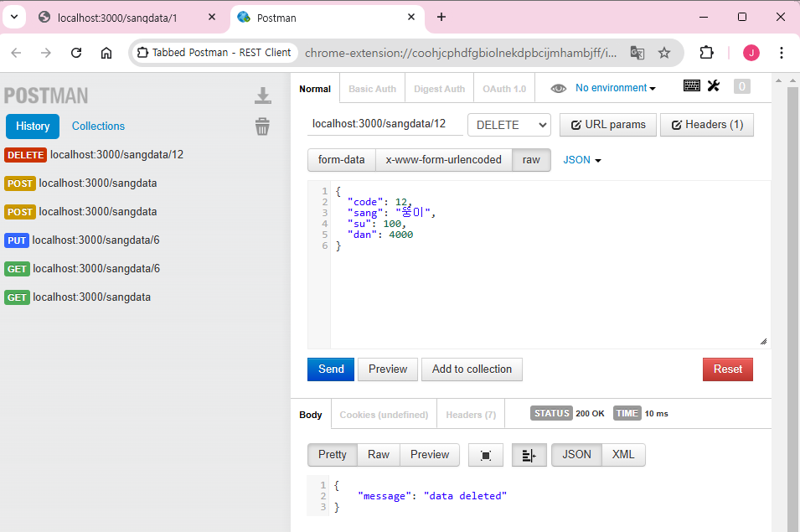
Task: Click Add to collection
Action: tap(472, 369)
